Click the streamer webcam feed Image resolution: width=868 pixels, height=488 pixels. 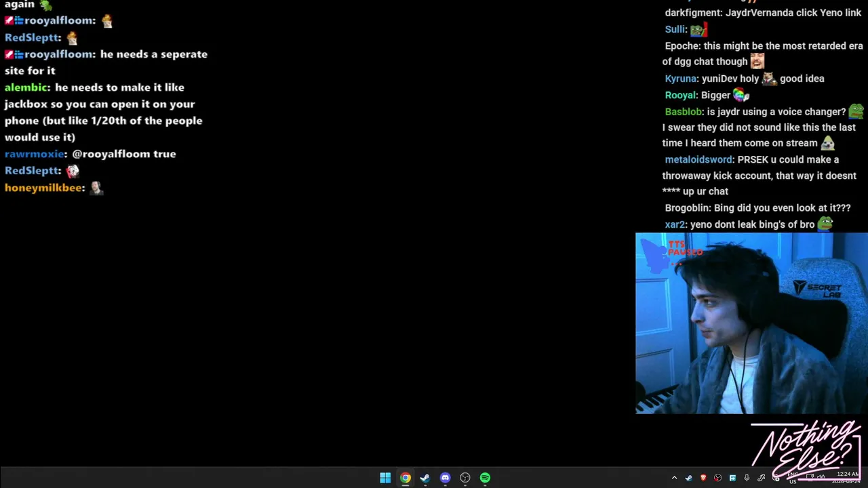[x=751, y=323]
